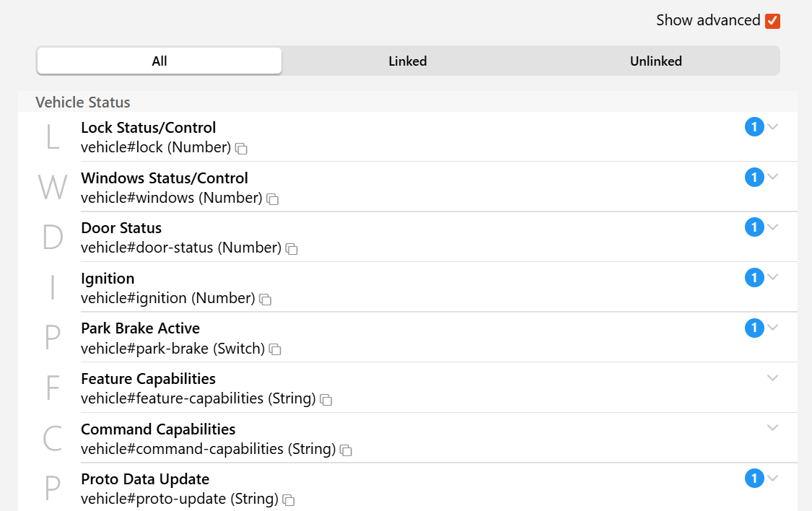This screenshot has width=812, height=511.
Task: Open the Park Brake Active channel title
Action: coord(140,328)
